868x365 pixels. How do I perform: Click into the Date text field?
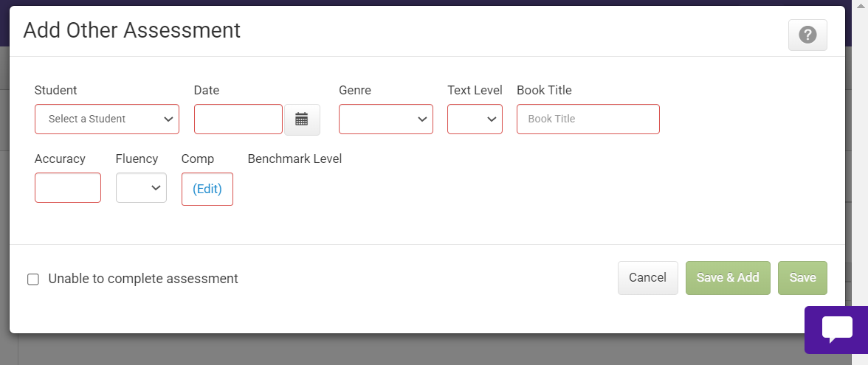[238, 119]
